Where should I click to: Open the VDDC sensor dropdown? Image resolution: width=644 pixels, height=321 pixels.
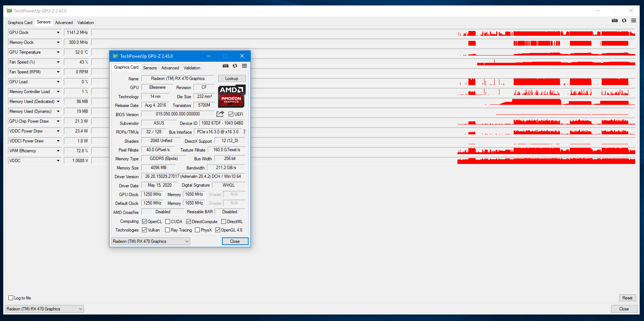coord(58,161)
